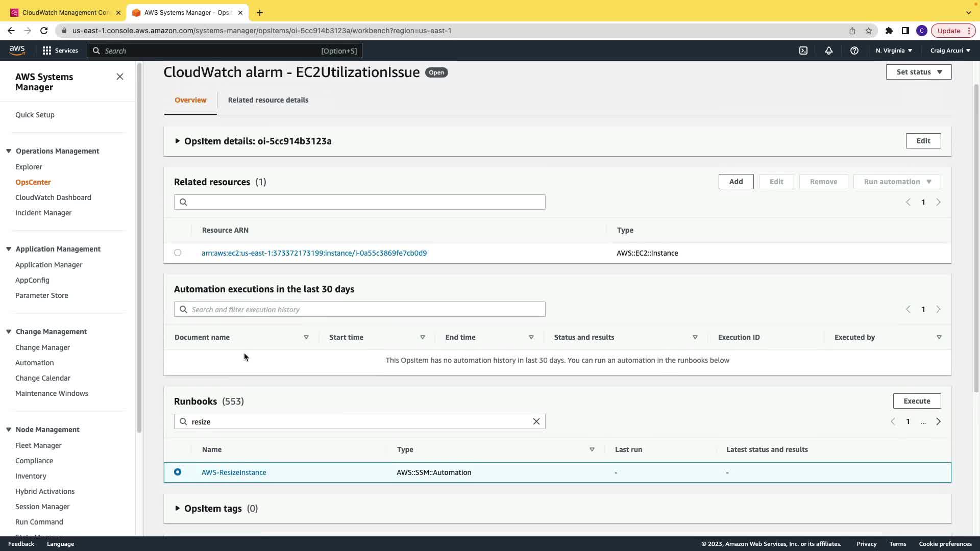Open the Set status dropdown

pos(918,72)
